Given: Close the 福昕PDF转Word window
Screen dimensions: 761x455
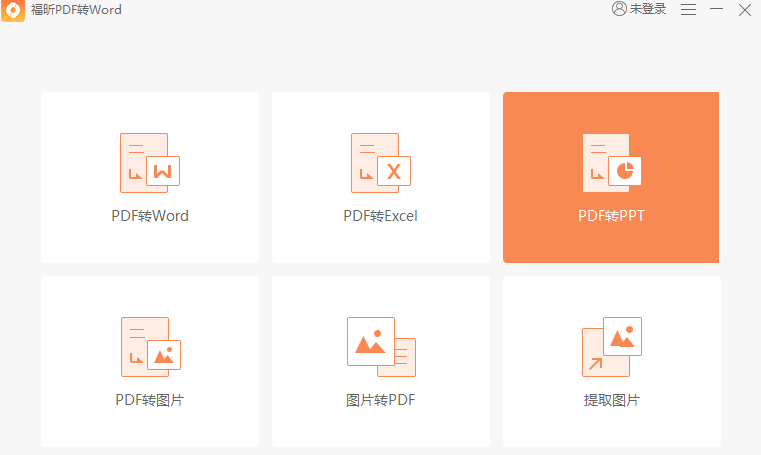Looking at the screenshot, I should point(745,10).
